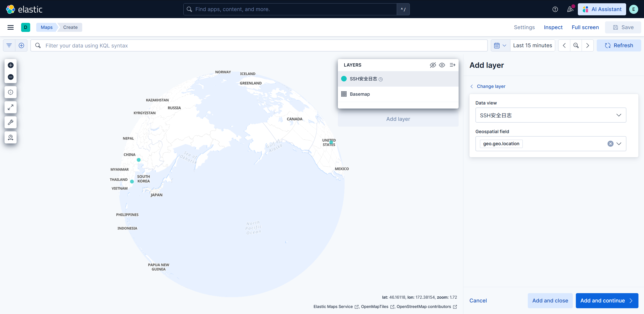644x314 pixels.
Task: Hide all layers with crossed-eye icon
Action: click(433, 65)
